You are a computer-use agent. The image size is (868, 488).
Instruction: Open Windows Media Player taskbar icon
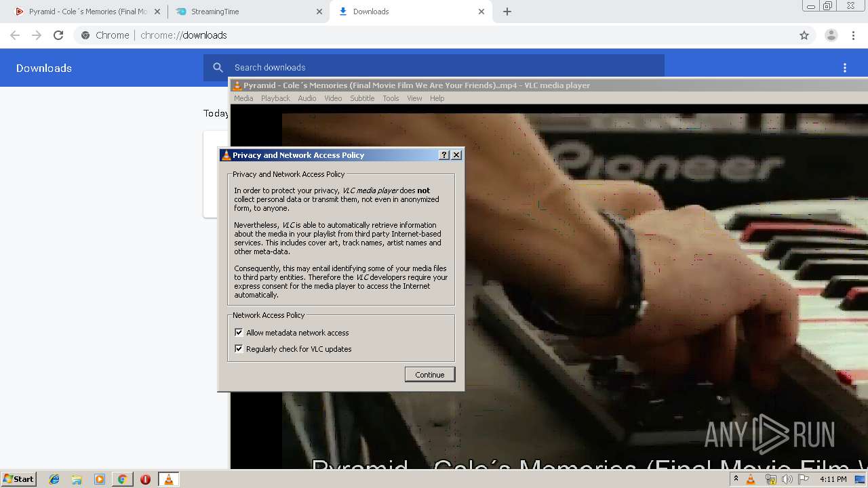[x=100, y=479]
